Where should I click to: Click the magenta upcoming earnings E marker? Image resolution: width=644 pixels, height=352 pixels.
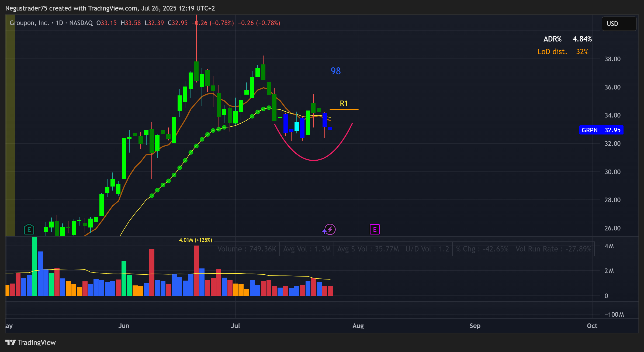(x=375, y=230)
